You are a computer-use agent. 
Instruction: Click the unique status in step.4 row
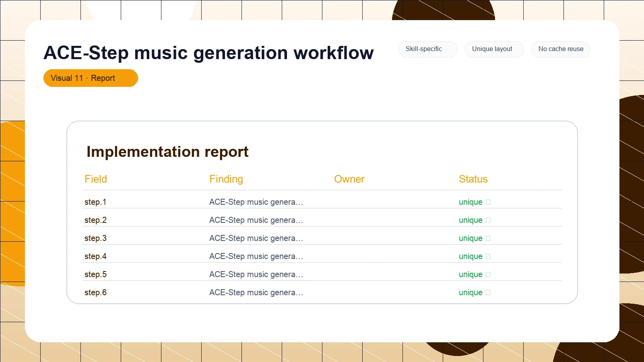471,256
